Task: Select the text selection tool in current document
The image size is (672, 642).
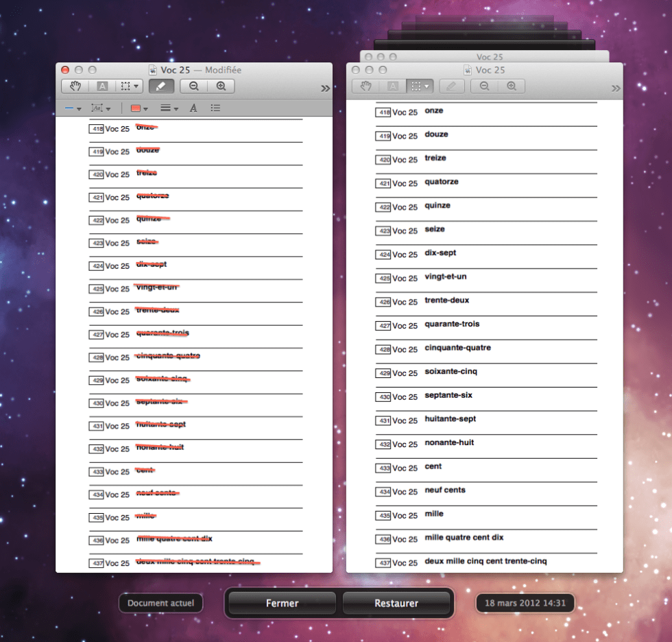Action: [x=101, y=86]
